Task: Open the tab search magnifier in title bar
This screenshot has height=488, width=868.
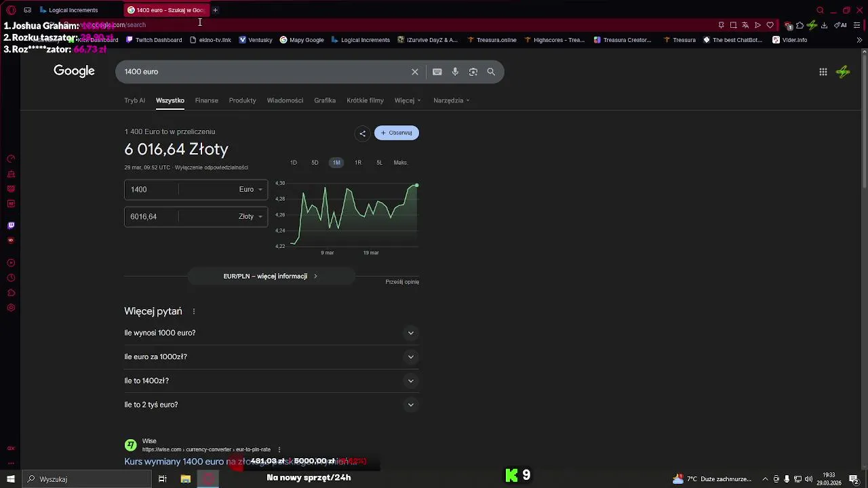Action: 820,10
